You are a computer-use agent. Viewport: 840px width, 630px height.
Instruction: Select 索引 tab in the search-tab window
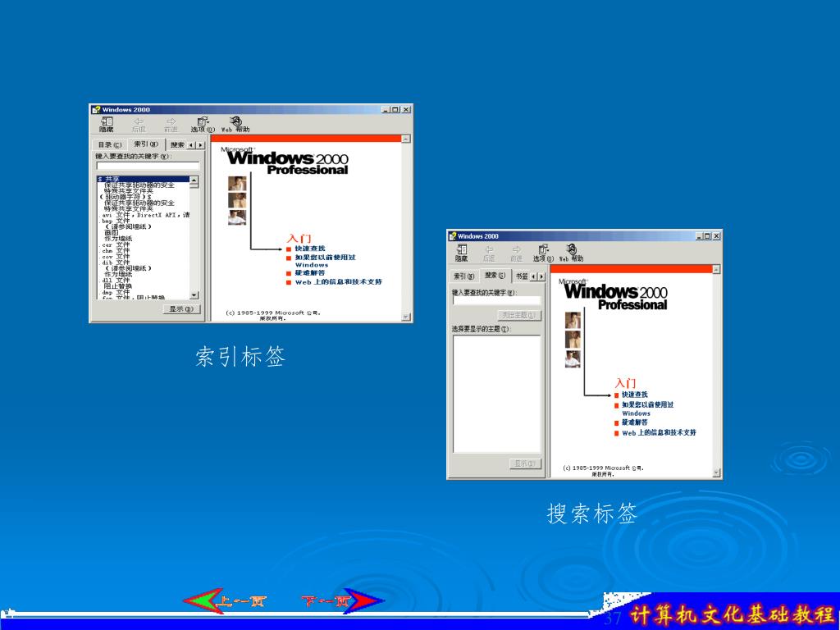pyautogui.click(x=464, y=276)
